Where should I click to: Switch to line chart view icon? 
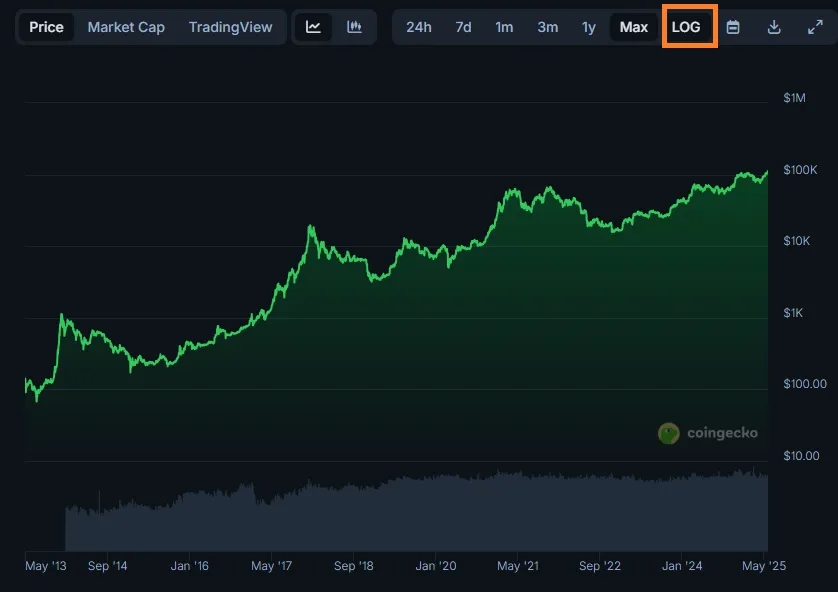[x=313, y=27]
